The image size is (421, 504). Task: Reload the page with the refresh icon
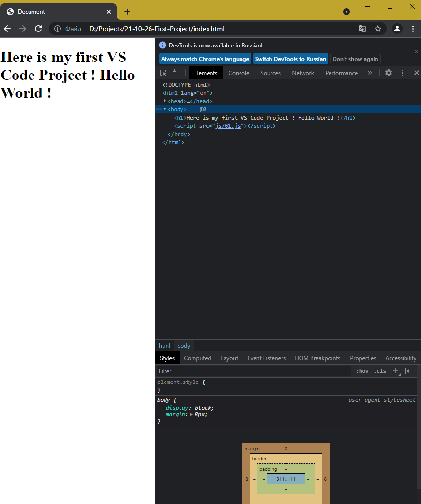coord(38,29)
